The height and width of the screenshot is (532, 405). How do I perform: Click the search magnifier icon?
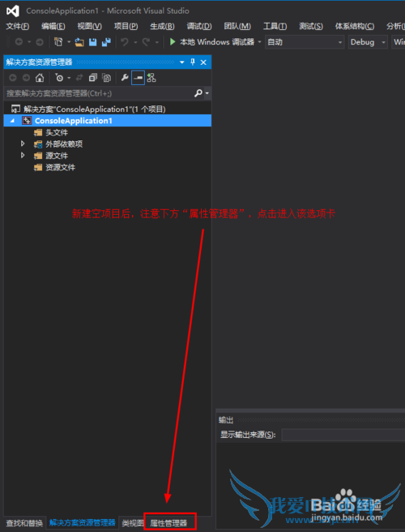point(198,93)
